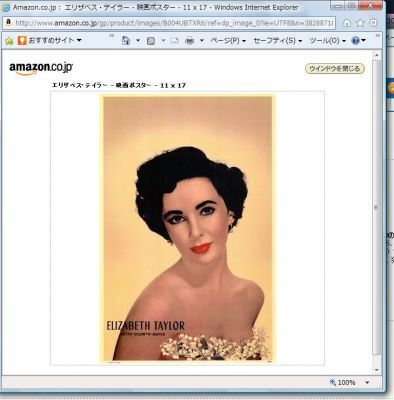Open the tools gear icon

pyautogui.click(x=374, y=23)
